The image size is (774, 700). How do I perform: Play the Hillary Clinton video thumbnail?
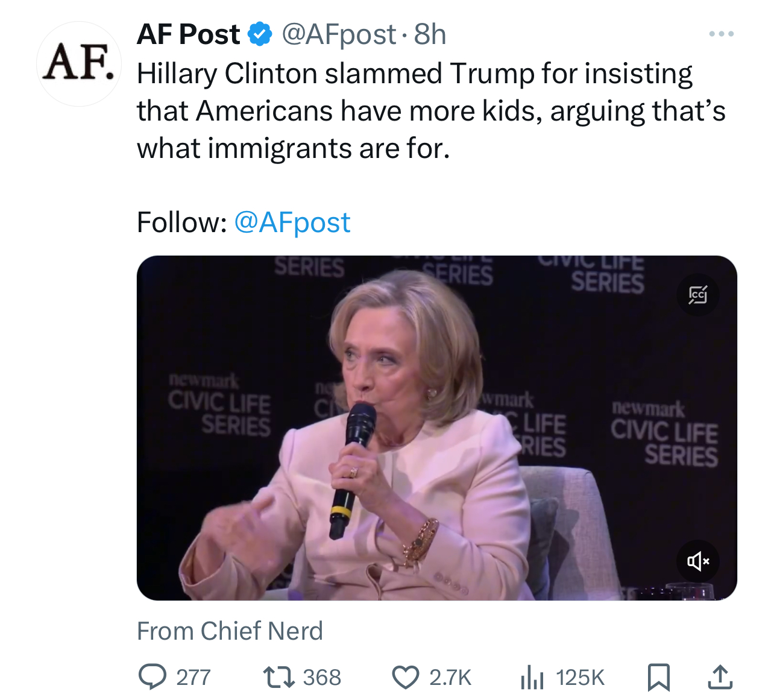[x=437, y=428]
